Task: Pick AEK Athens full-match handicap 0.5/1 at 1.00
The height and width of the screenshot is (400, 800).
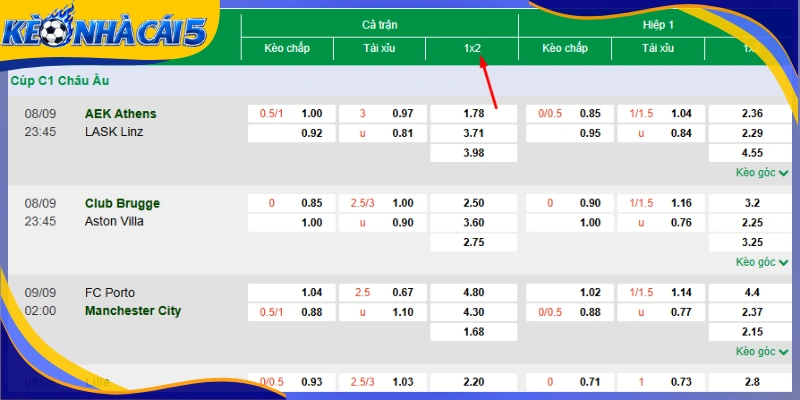Action: pyautogui.click(x=292, y=113)
